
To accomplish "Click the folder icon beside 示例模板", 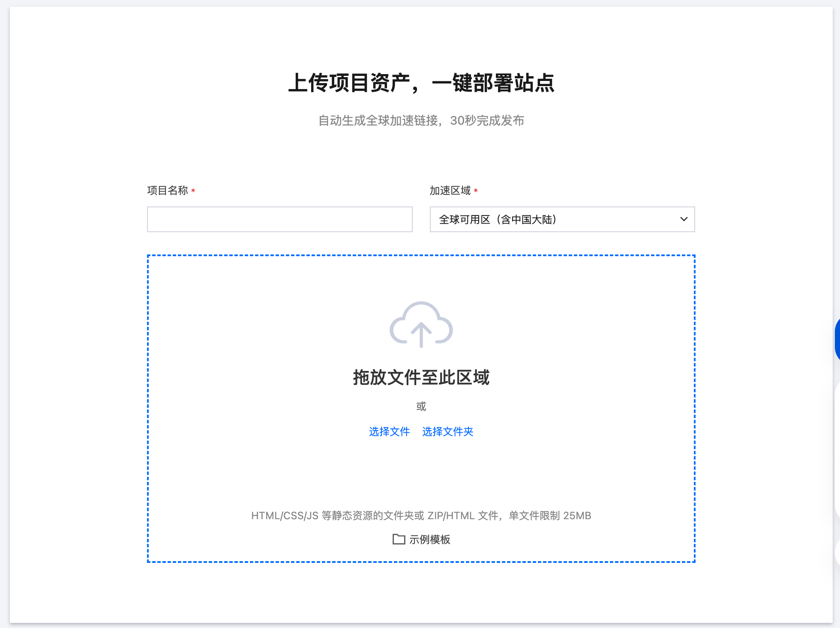I will (x=399, y=539).
